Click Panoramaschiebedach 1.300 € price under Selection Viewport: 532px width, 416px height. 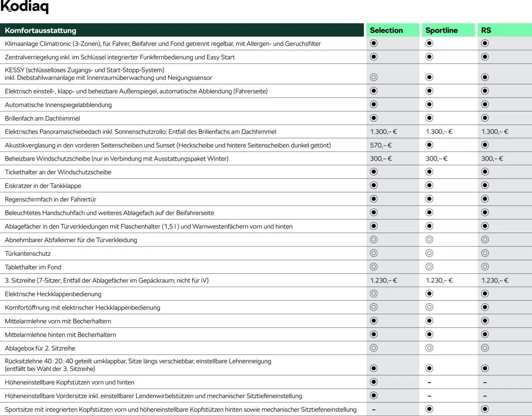[x=383, y=132]
